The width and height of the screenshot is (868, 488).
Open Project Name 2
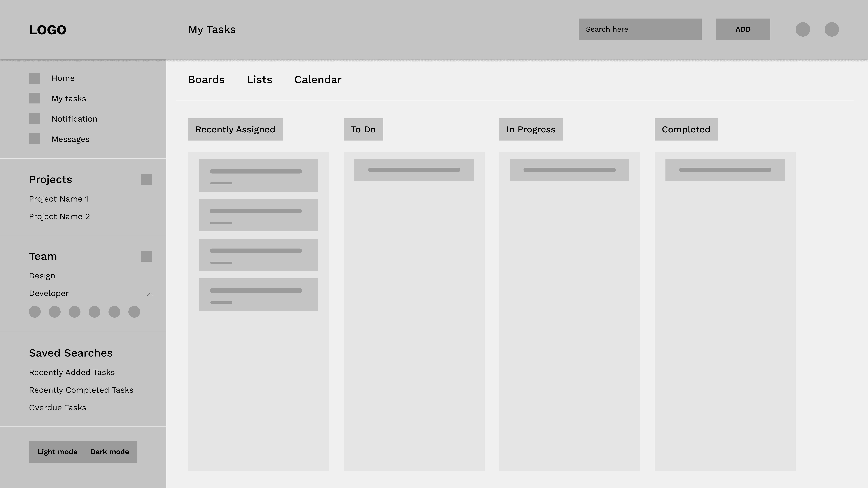coord(59,217)
